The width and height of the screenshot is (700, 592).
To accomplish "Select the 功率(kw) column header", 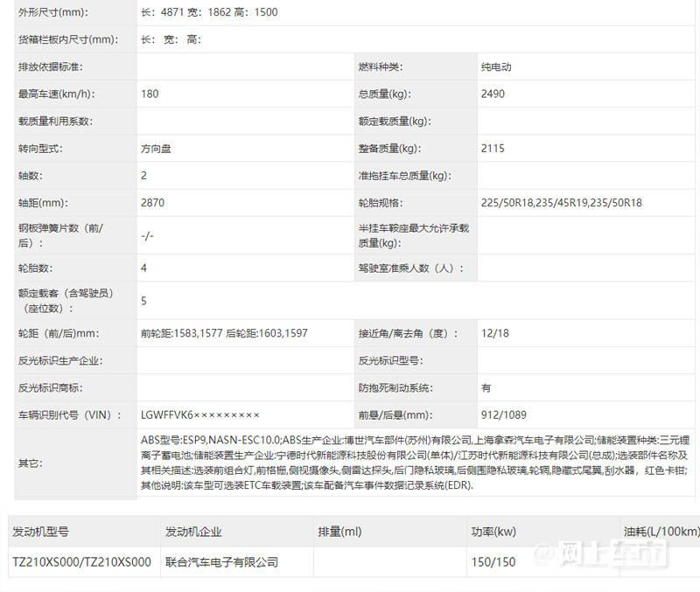I will [x=493, y=532].
